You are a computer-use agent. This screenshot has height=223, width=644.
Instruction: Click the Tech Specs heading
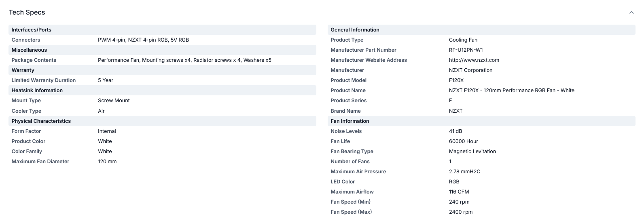(x=27, y=13)
